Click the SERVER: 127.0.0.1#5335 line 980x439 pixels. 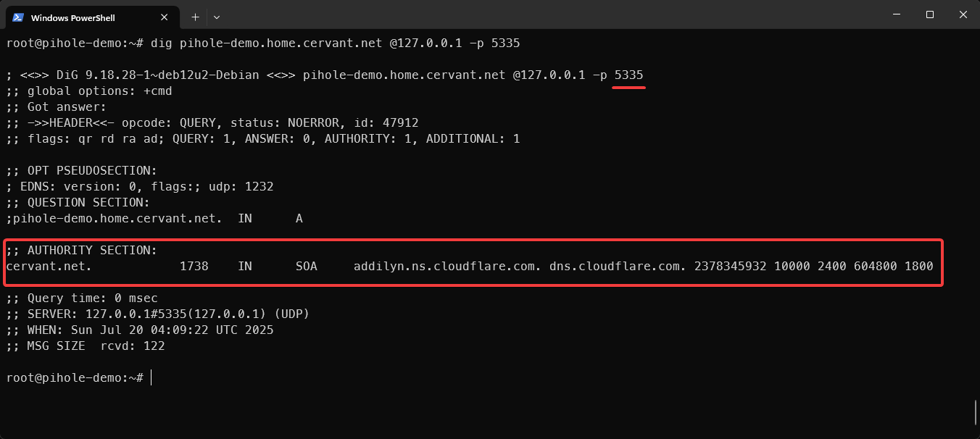point(158,314)
